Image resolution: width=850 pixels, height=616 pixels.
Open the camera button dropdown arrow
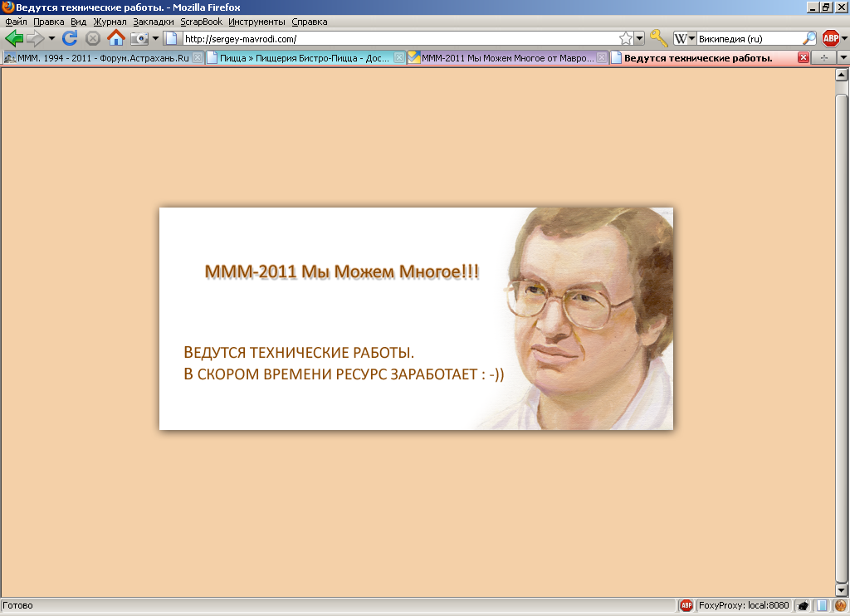click(x=155, y=38)
